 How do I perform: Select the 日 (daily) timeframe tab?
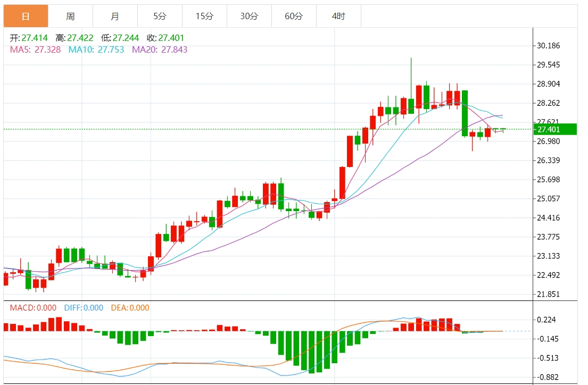(x=26, y=16)
